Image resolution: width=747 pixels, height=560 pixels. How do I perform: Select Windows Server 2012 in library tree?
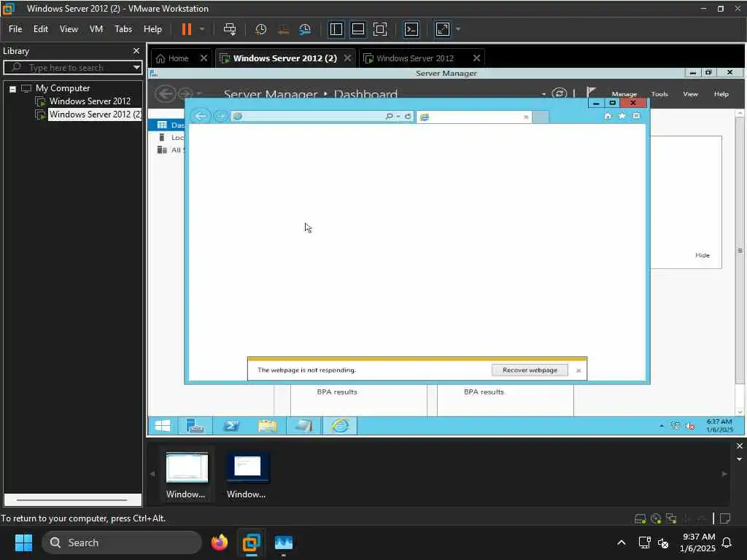[x=90, y=101]
